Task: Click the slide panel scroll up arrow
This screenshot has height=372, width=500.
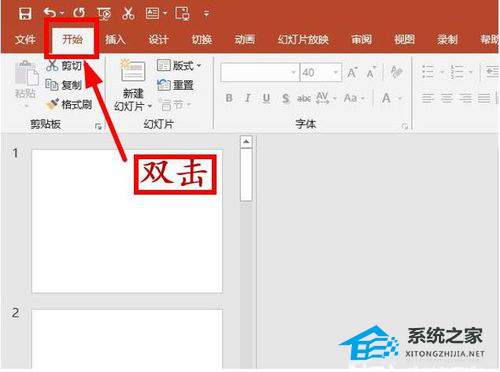Action: click(246, 142)
